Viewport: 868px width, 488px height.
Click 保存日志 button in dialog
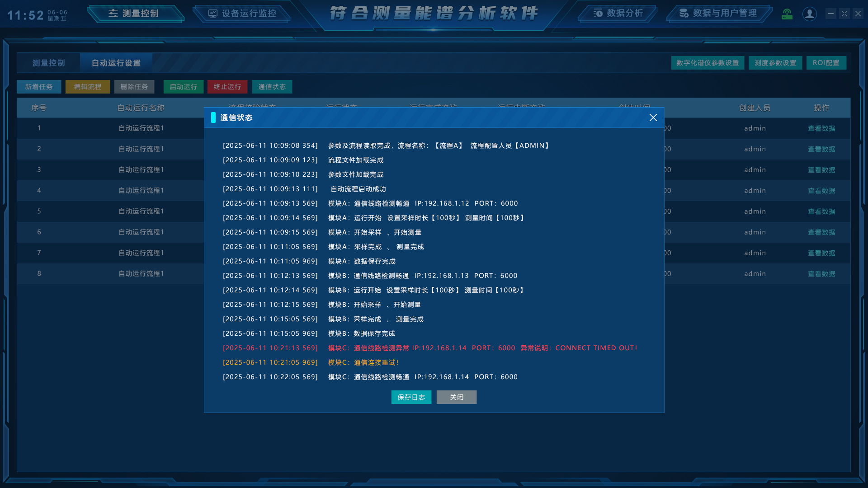coord(411,397)
